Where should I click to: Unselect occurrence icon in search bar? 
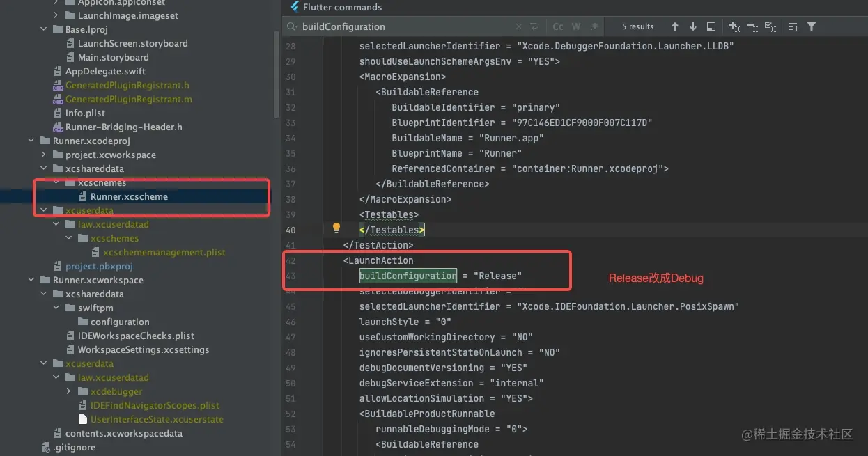pyautogui.click(x=752, y=26)
